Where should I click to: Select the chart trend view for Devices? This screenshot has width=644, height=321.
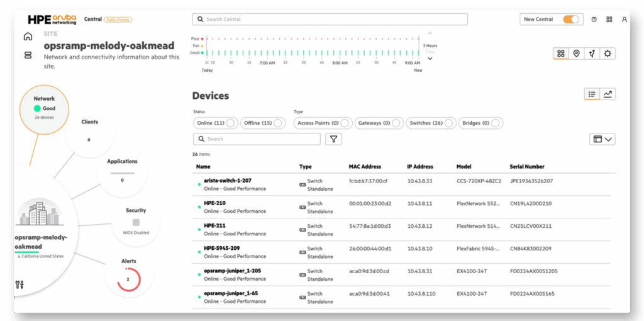(x=608, y=94)
